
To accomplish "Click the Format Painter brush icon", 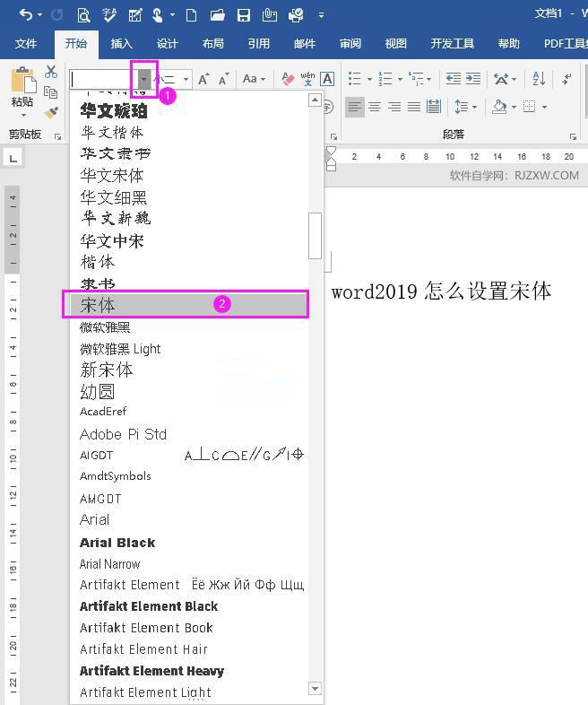I will (x=51, y=112).
